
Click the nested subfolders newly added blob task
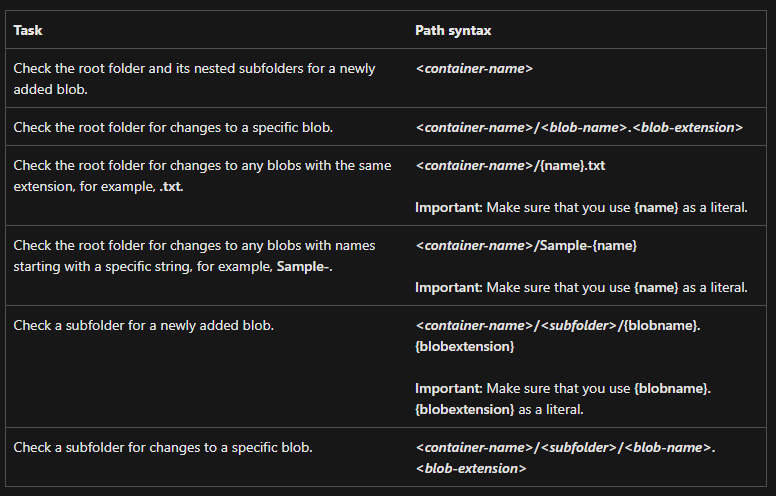click(194, 79)
